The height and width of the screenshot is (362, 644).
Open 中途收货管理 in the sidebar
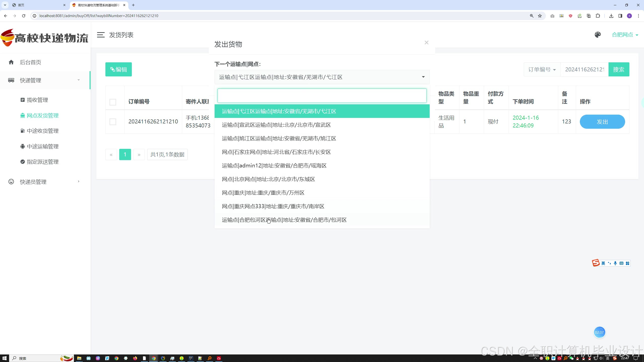[43, 131]
